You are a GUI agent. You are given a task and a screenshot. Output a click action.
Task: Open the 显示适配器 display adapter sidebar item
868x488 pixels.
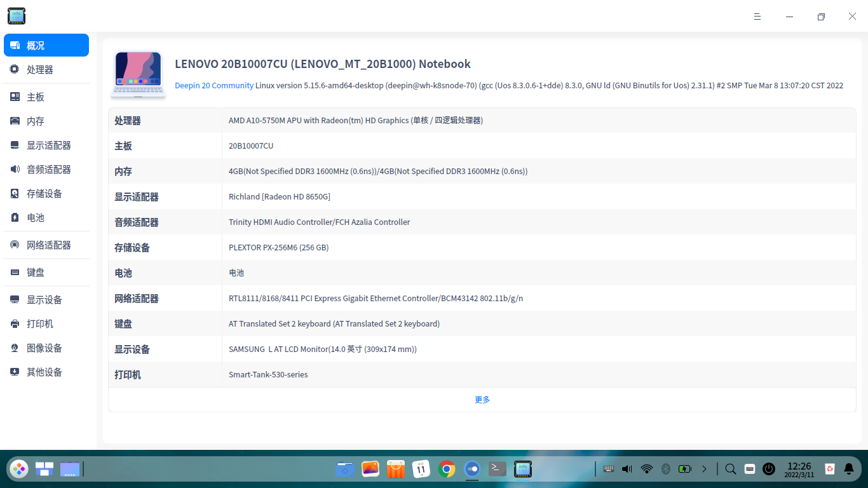click(46, 146)
